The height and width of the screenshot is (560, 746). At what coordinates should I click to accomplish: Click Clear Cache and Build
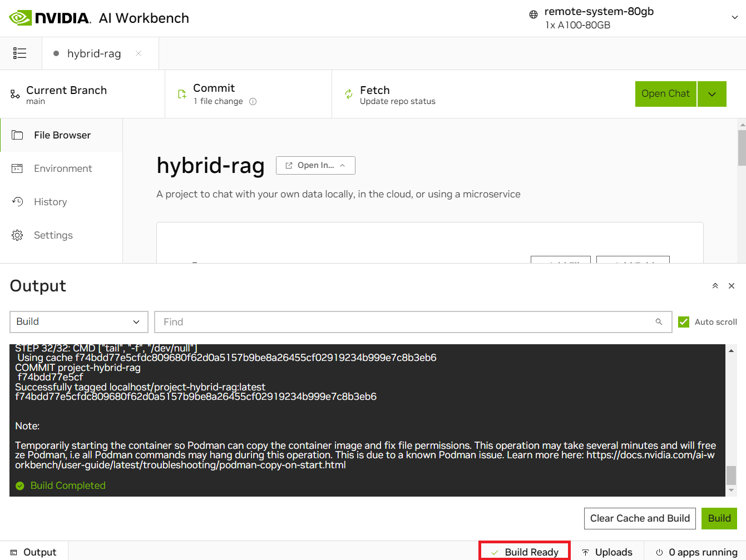coord(640,518)
